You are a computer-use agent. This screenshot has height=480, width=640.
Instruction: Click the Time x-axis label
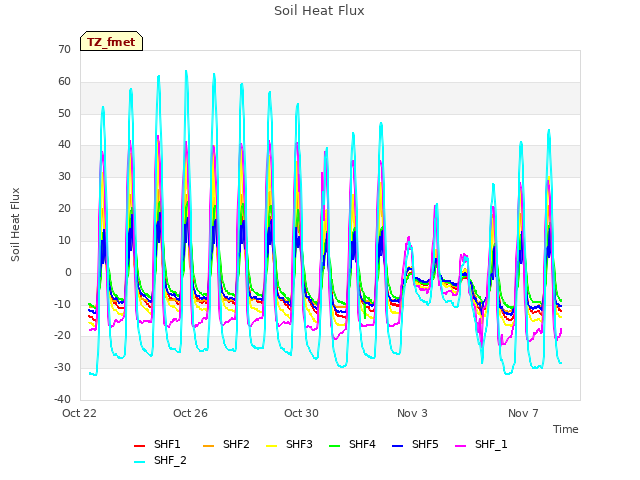click(566, 429)
